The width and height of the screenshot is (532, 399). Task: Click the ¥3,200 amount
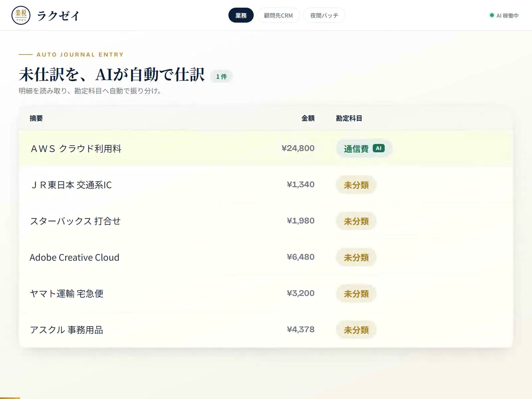[301, 293]
